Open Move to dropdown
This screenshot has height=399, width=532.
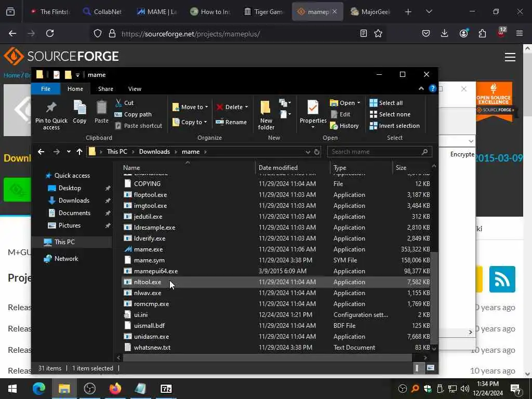[190, 107]
